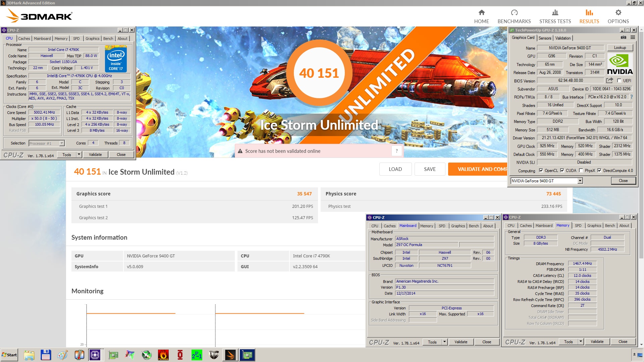Click SAVE result button
The height and width of the screenshot is (362, 644).
(x=430, y=169)
